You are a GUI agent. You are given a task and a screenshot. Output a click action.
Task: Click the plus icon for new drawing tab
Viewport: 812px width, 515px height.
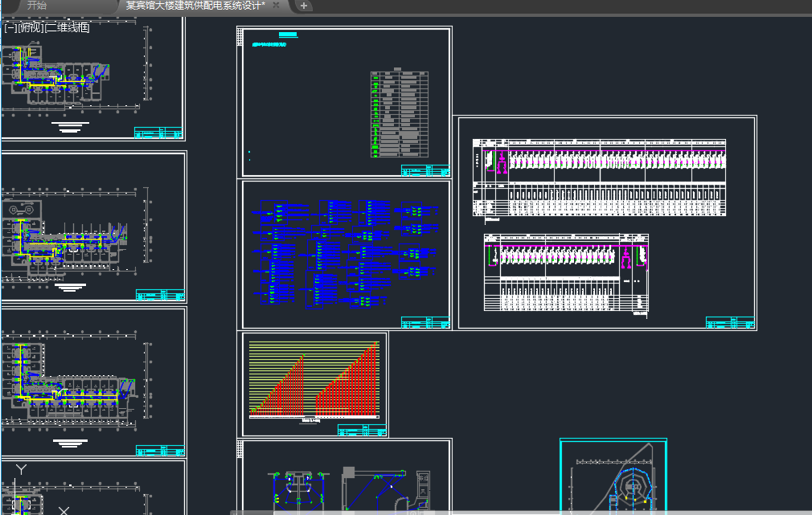click(x=304, y=6)
